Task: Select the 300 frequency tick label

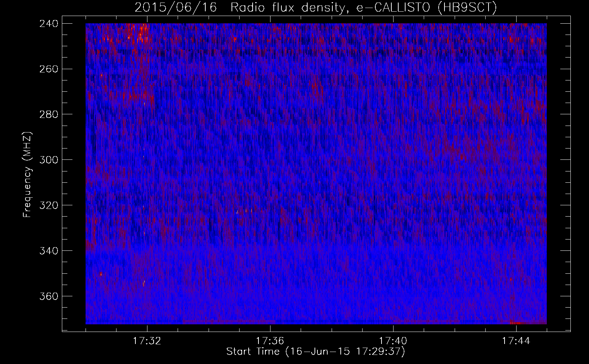Action: point(49,160)
